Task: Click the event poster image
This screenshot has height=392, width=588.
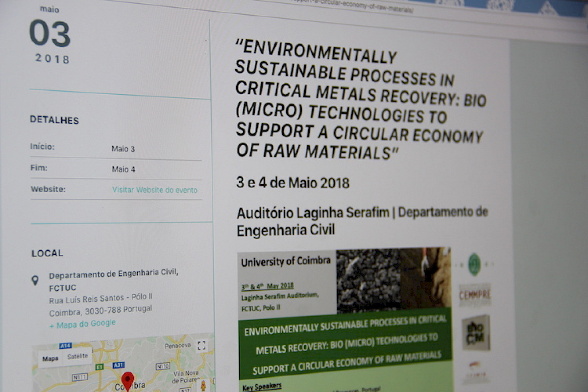Action: [345, 319]
